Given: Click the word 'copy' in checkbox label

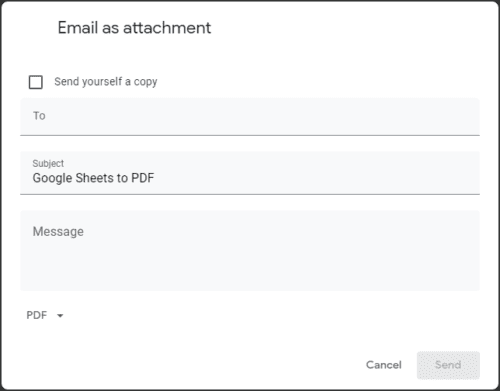Looking at the screenshot, I should pos(145,82).
